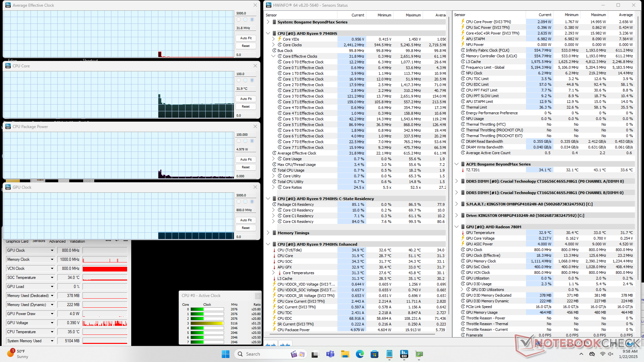Expand the Core VIDs row

click(x=273, y=39)
